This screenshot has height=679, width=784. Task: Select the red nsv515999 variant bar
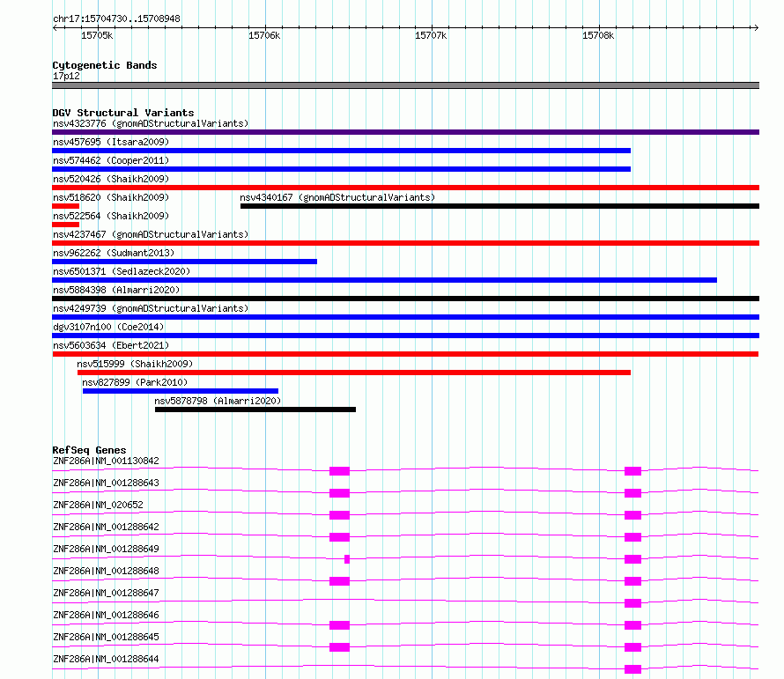click(x=354, y=373)
